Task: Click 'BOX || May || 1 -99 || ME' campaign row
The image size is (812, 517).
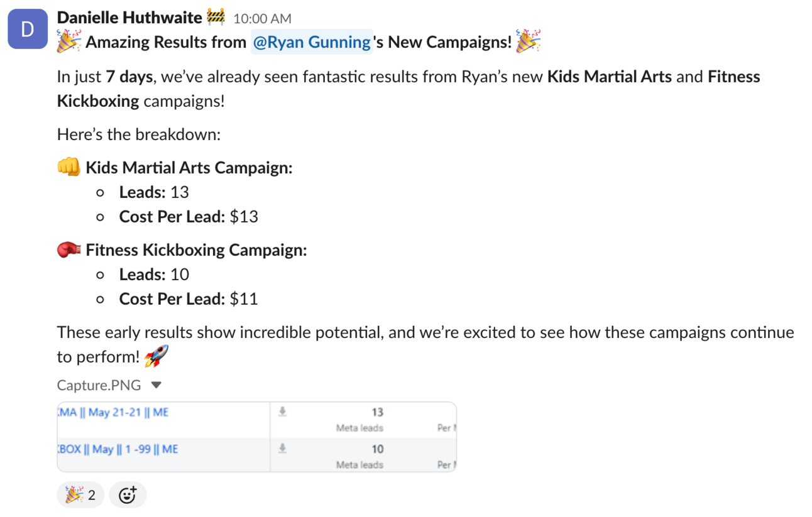Action: [118, 449]
